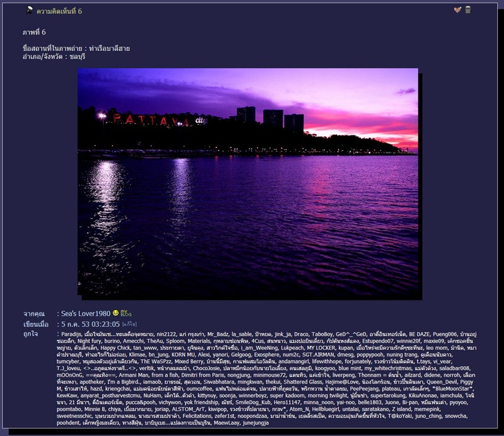Click the name pucca&pooh in the like list

(x=140, y=402)
